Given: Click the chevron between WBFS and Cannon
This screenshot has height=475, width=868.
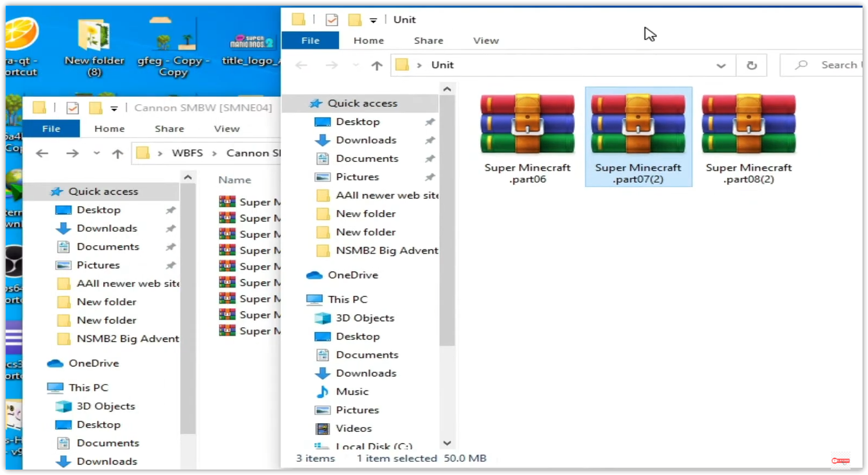Looking at the screenshot, I should pyautogui.click(x=214, y=154).
